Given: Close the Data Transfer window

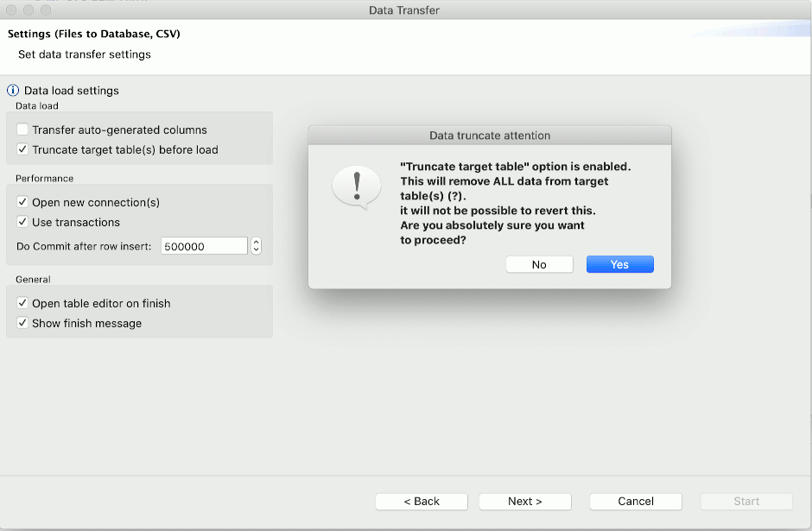Looking at the screenshot, I should (11, 9).
